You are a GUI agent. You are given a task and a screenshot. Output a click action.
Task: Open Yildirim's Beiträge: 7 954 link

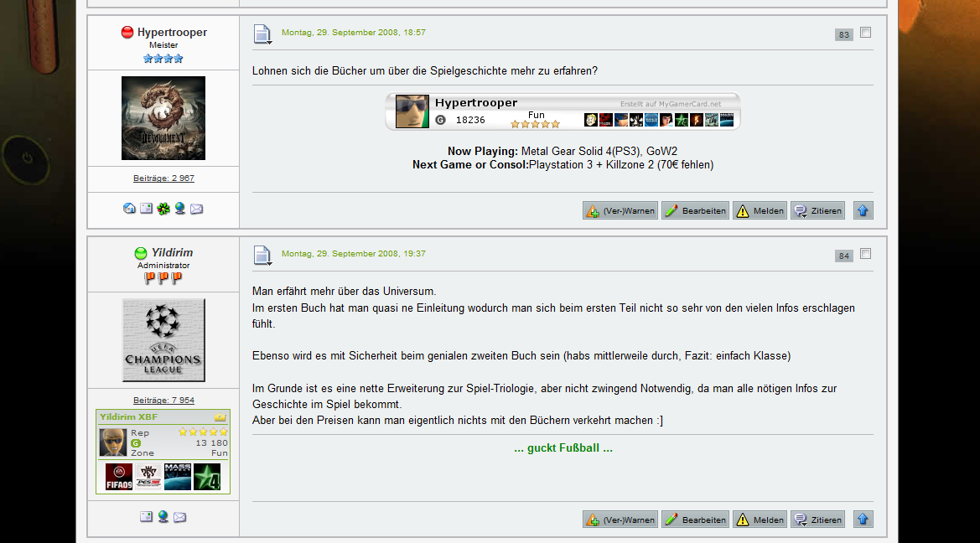[x=163, y=400]
